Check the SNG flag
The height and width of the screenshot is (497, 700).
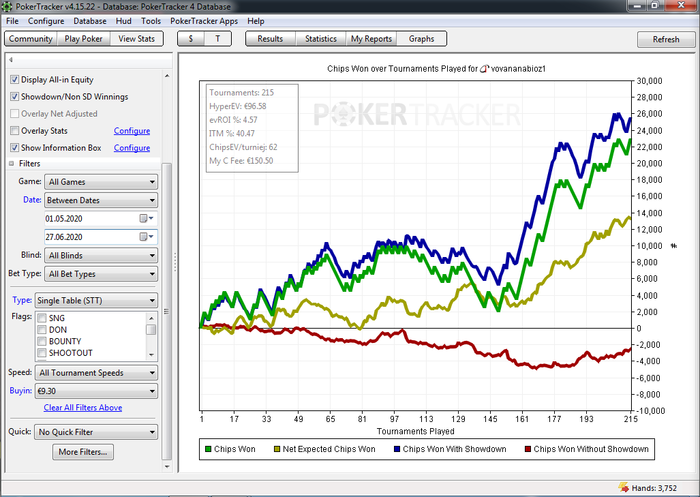coord(42,318)
